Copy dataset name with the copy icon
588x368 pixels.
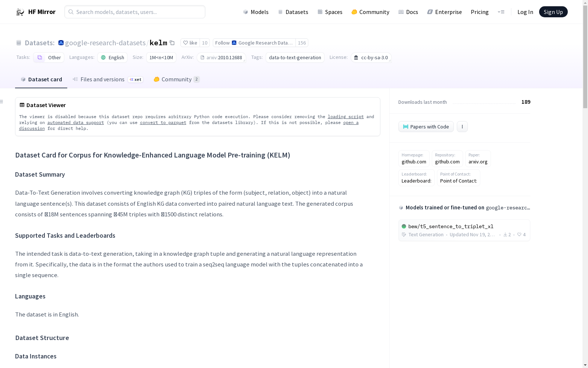(x=172, y=43)
